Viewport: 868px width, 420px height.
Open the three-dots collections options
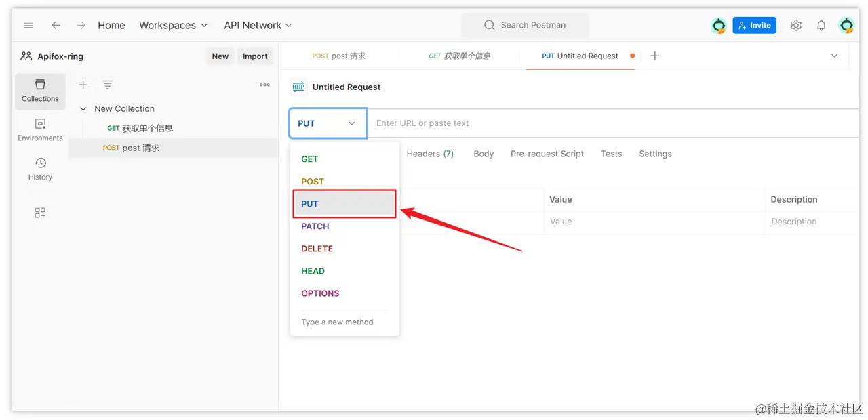click(264, 85)
